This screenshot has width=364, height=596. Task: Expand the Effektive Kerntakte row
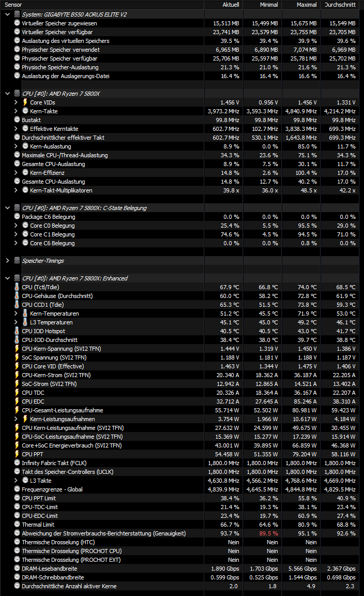pyautogui.click(x=16, y=129)
